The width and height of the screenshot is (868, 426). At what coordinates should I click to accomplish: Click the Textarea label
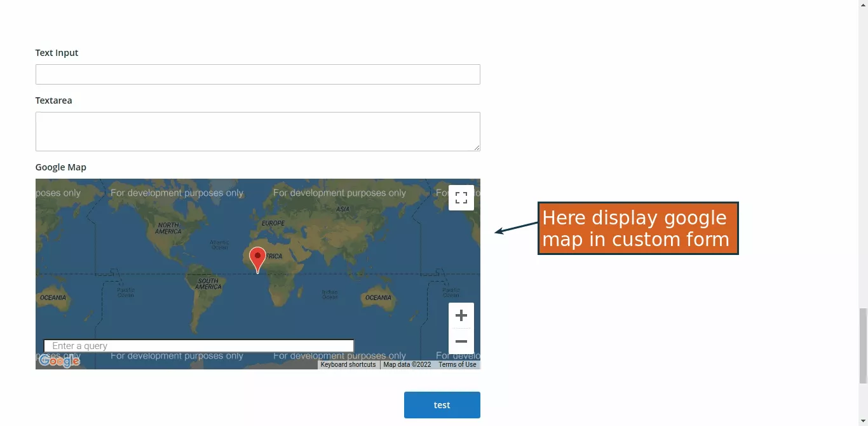[53, 100]
